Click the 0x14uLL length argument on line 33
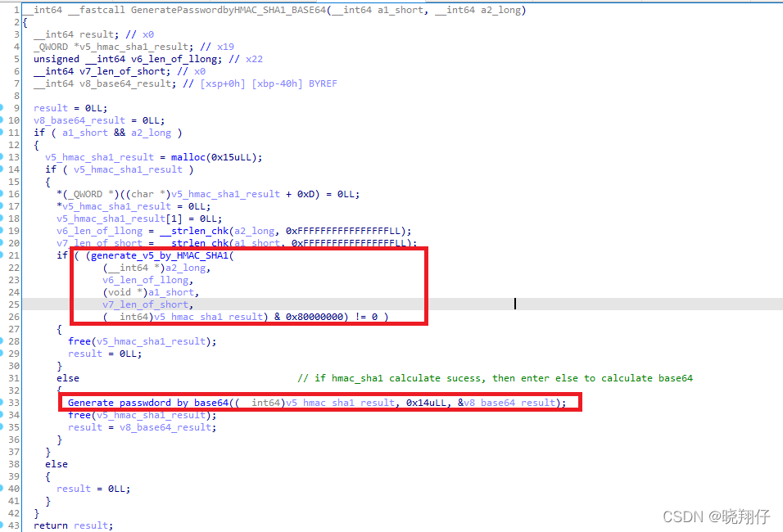This screenshot has width=783, height=532. (426, 403)
